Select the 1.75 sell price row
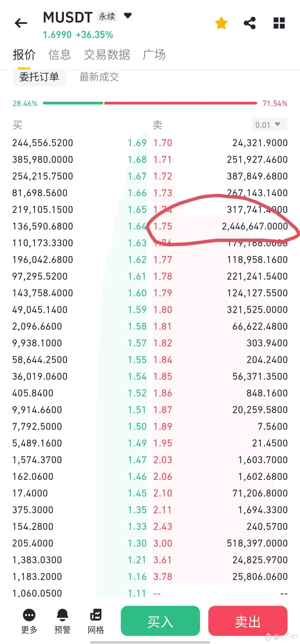 click(x=221, y=226)
